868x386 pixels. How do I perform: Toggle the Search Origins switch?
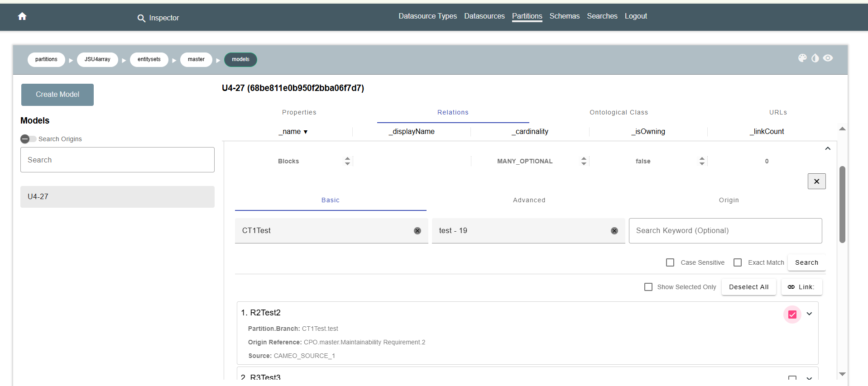(28, 139)
